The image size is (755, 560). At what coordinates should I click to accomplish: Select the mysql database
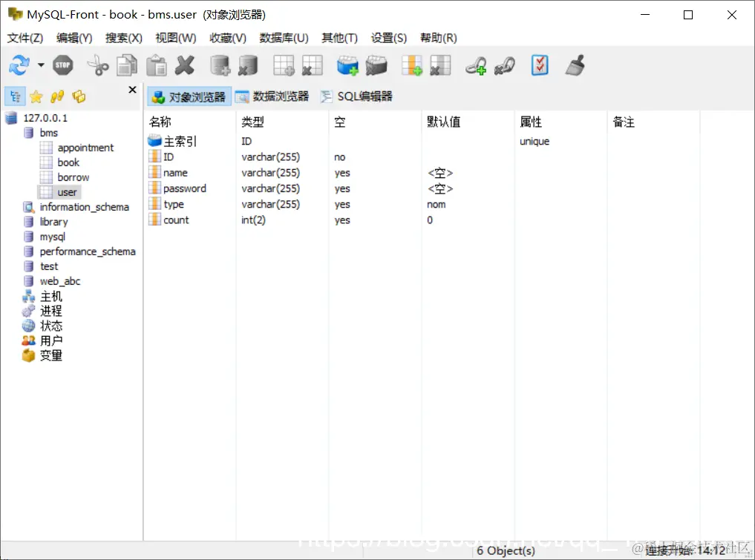tap(53, 237)
